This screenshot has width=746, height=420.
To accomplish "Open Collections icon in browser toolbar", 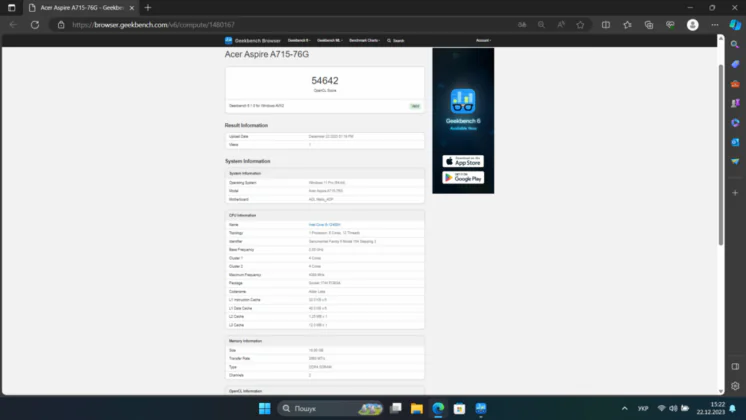I will pos(649,25).
